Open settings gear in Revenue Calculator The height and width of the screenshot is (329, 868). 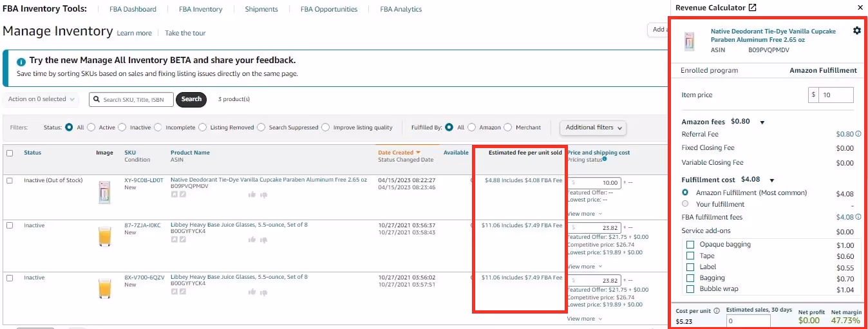pos(856,31)
